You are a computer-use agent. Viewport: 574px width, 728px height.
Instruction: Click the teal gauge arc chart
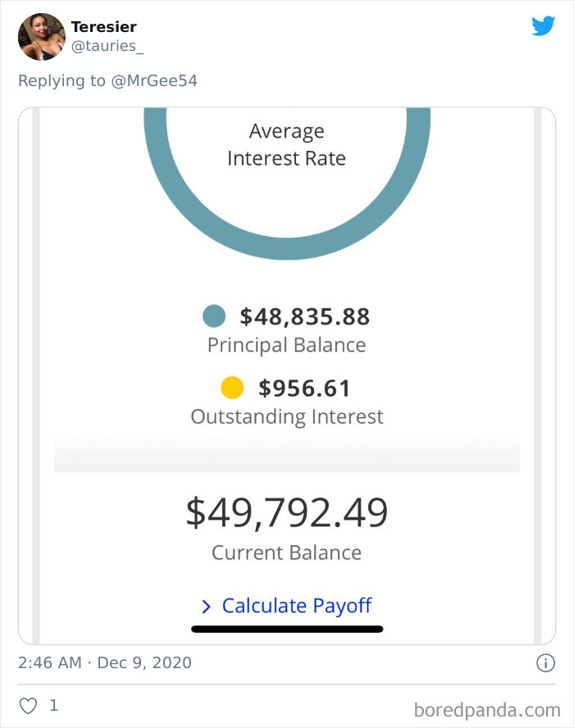click(286, 238)
